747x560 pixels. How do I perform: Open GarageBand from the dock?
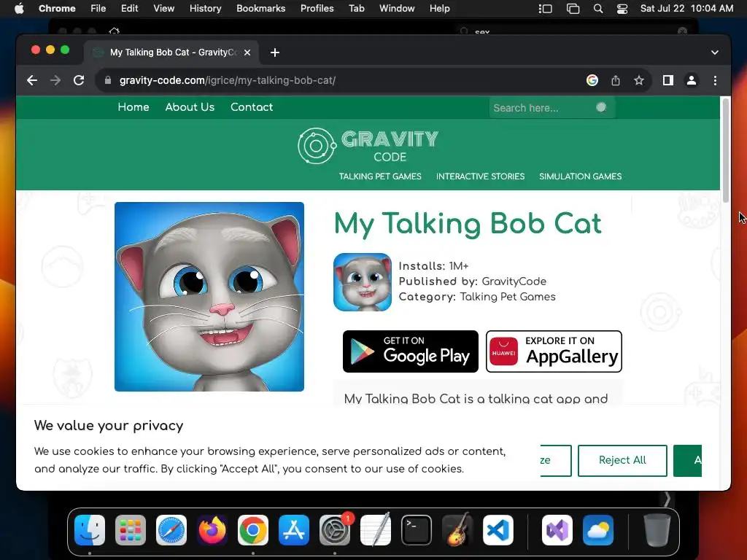[457, 529]
